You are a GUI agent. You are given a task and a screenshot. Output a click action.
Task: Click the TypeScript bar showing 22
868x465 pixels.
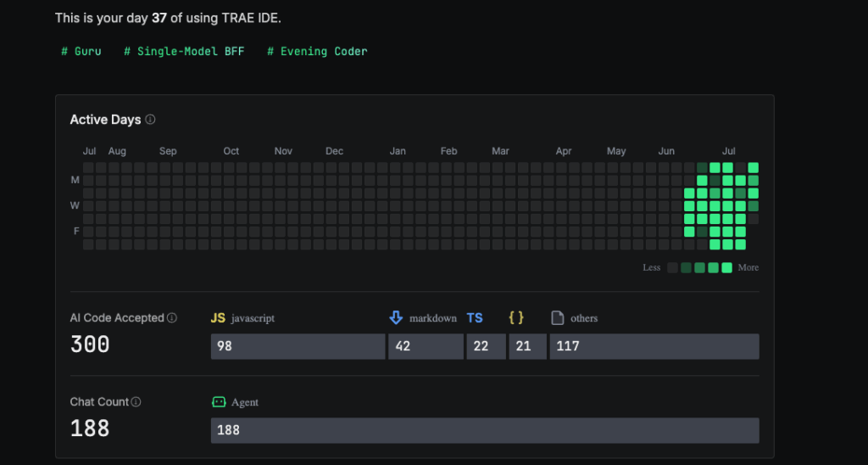tap(486, 346)
